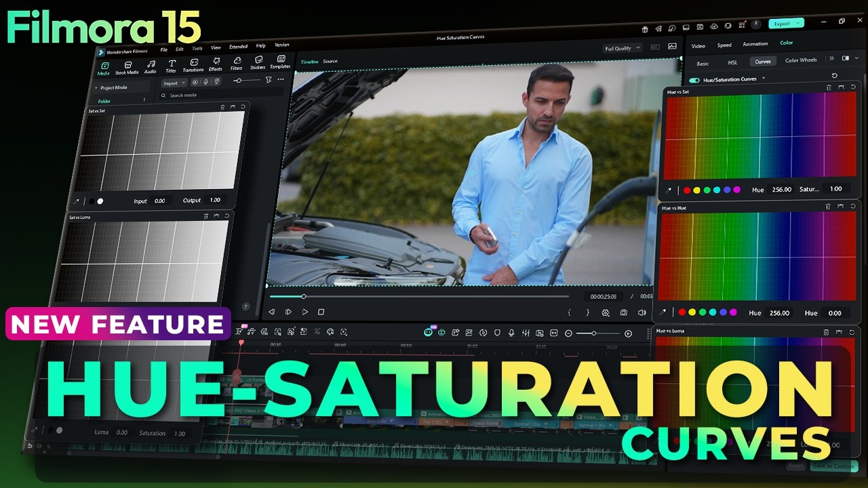
Task: Open the View menu
Action: click(216, 47)
